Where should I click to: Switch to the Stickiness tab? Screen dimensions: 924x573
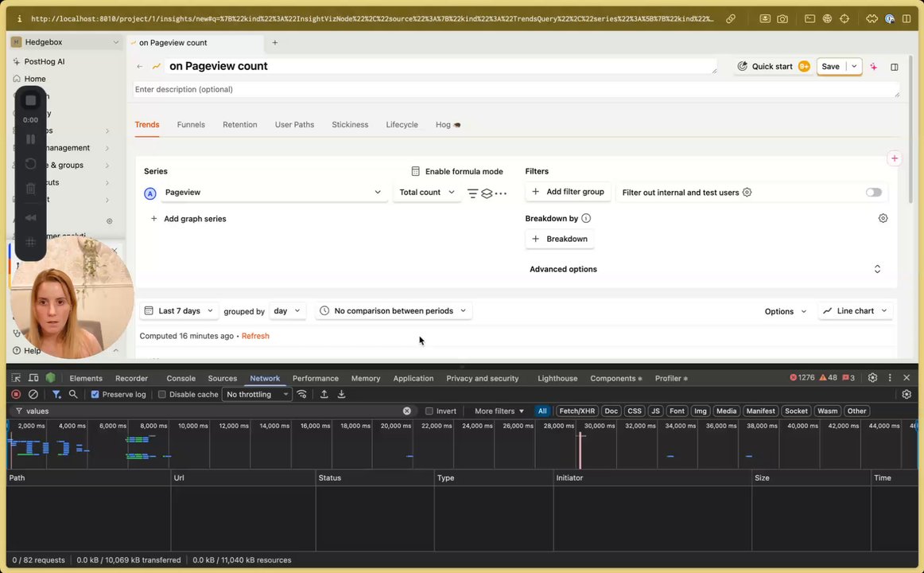(349, 124)
